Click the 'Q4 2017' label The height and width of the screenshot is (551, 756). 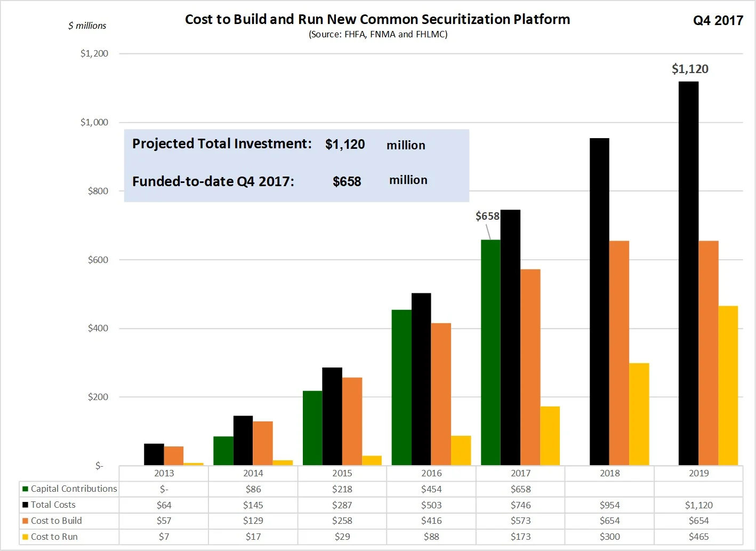[718, 20]
